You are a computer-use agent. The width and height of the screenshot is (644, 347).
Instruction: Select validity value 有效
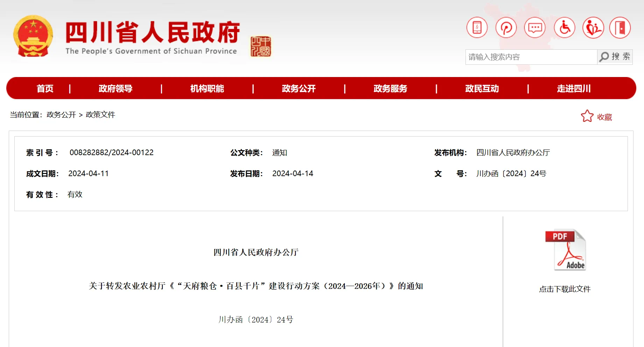click(x=75, y=195)
